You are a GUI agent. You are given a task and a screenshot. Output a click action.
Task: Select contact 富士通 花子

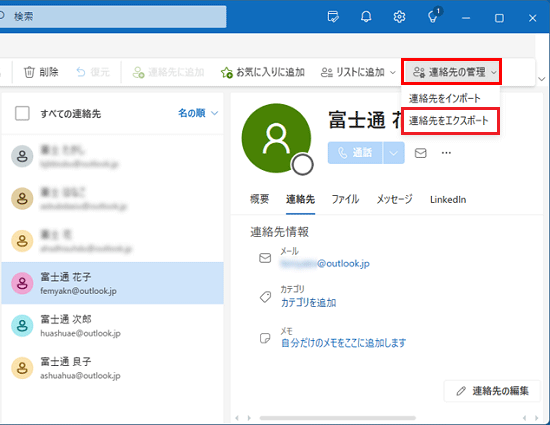[113, 283]
